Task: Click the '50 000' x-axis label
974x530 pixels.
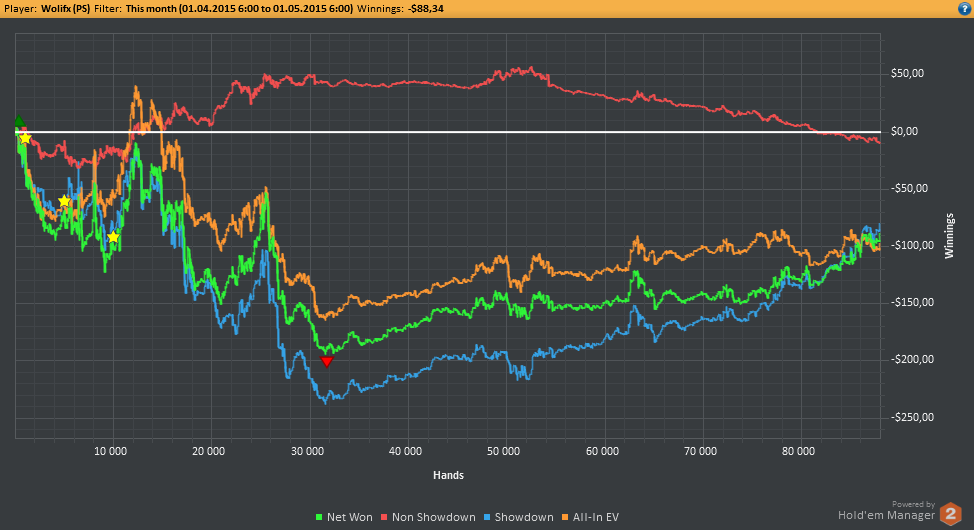Action: point(504,451)
